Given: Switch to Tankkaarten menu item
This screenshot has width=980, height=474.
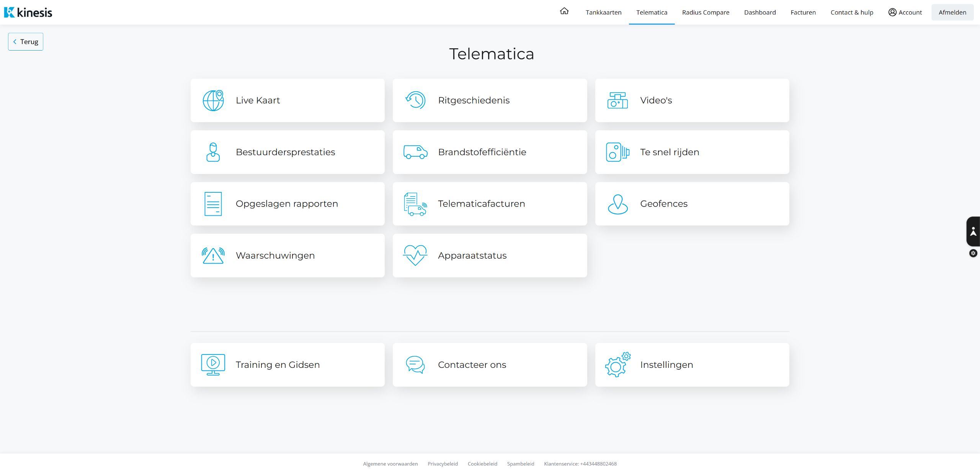Looking at the screenshot, I should [603, 12].
